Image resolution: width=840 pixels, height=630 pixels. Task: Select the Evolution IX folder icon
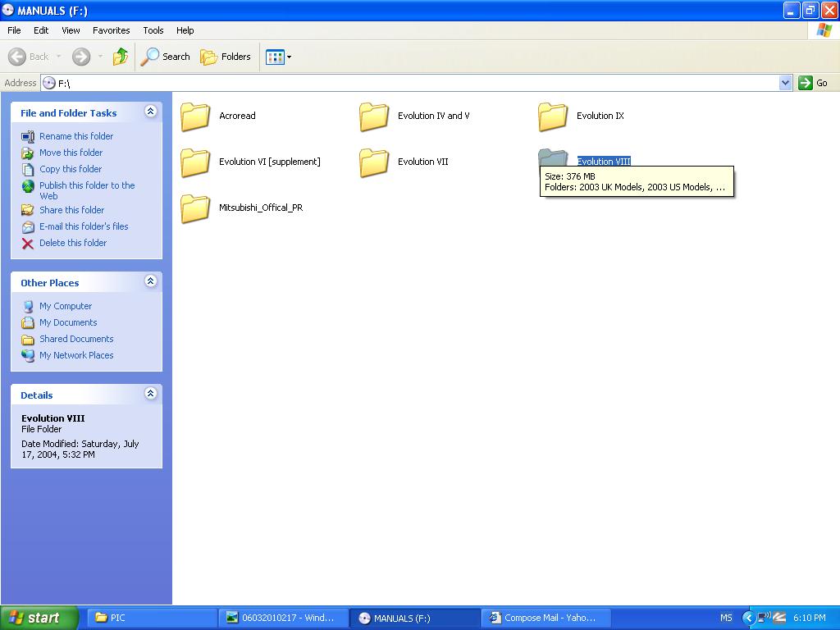coord(553,116)
